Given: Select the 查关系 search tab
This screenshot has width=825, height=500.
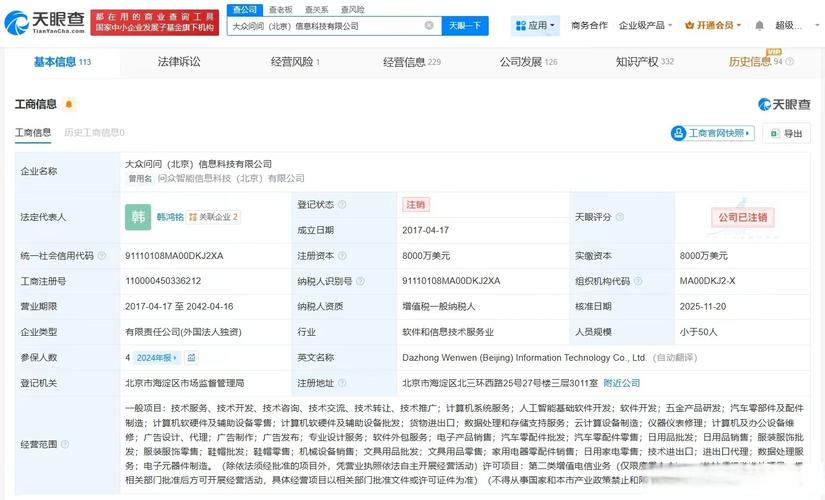Looking at the screenshot, I should click(x=316, y=9).
